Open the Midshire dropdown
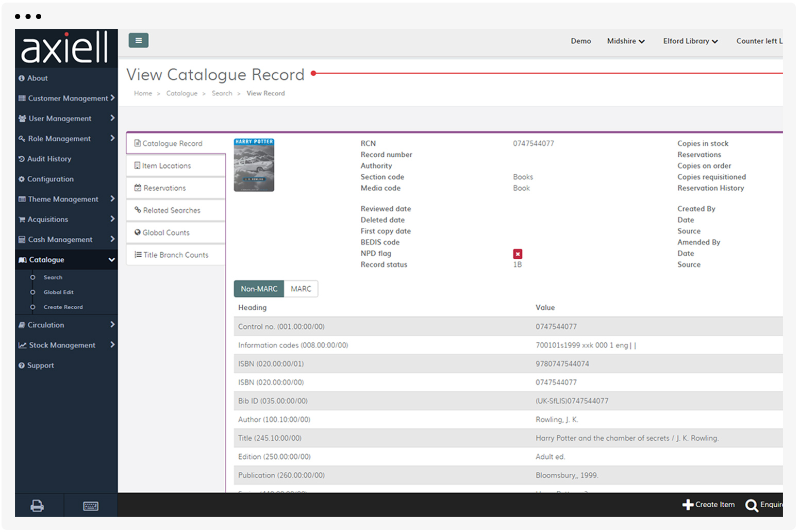Image resolution: width=799 pixels, height=532 pixels. pyautogui.click(x=625, y=41)
